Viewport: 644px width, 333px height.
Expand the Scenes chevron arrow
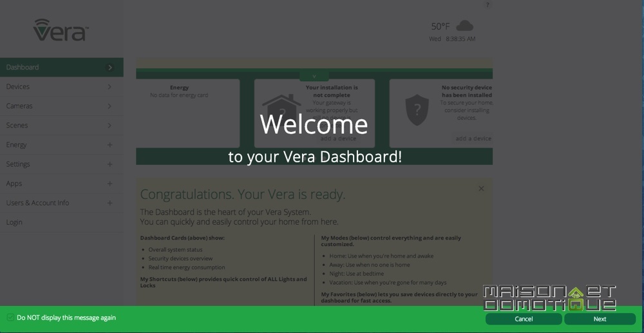click(109, 125)
